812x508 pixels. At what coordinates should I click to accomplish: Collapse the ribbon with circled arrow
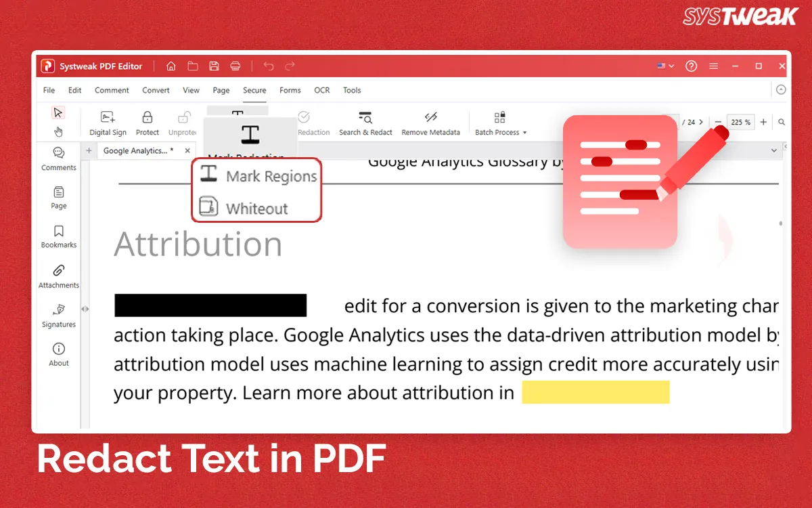point(781,89)
